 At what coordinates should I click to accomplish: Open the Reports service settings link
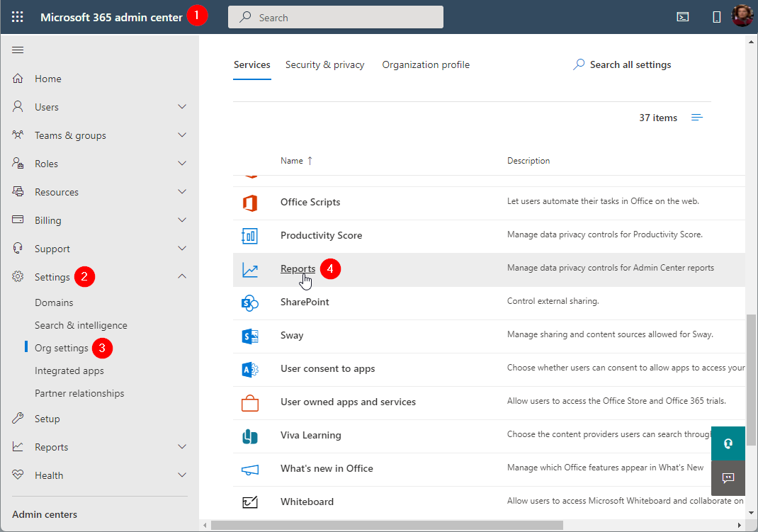[x=298, y=269]
